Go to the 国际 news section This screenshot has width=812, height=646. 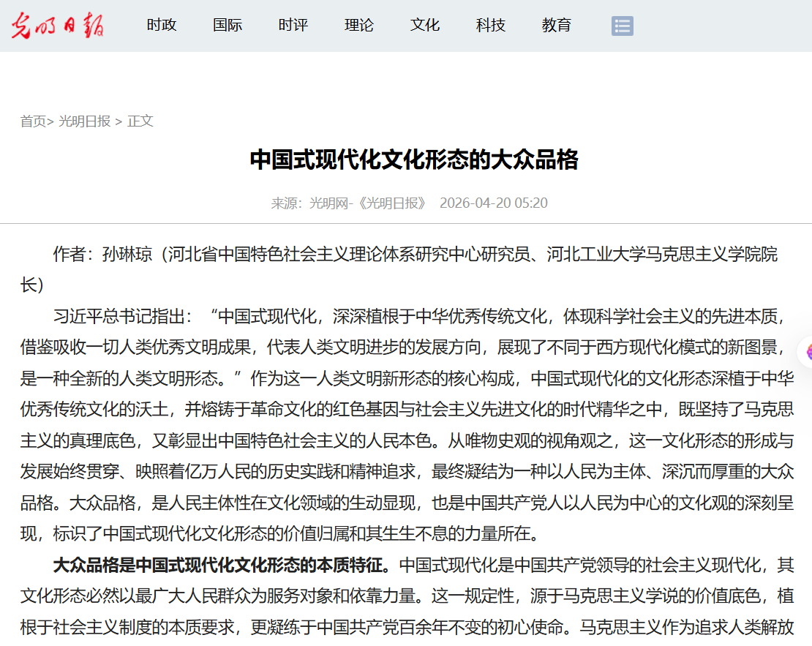pos(228,26)
